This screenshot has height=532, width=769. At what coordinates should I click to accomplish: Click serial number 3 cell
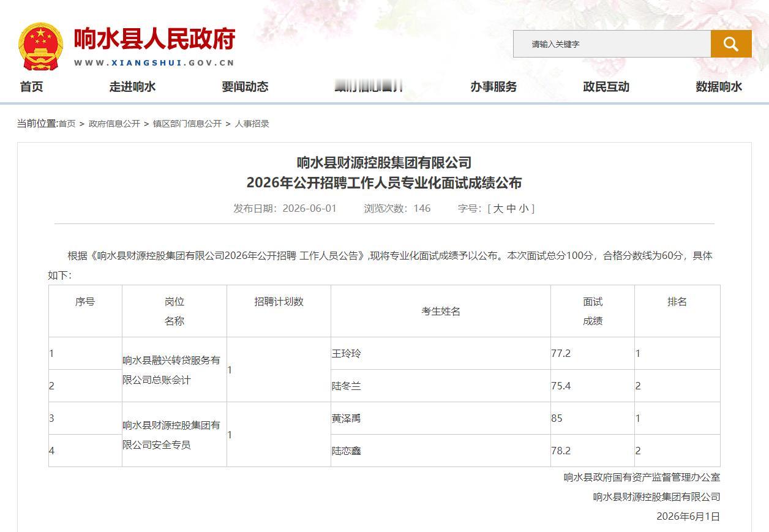(x=85, y=418)
